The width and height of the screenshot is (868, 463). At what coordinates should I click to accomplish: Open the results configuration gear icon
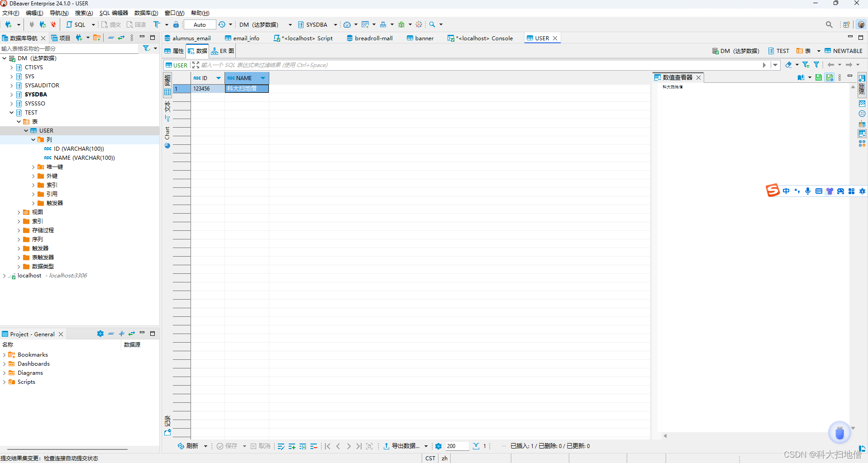point(438,446)
